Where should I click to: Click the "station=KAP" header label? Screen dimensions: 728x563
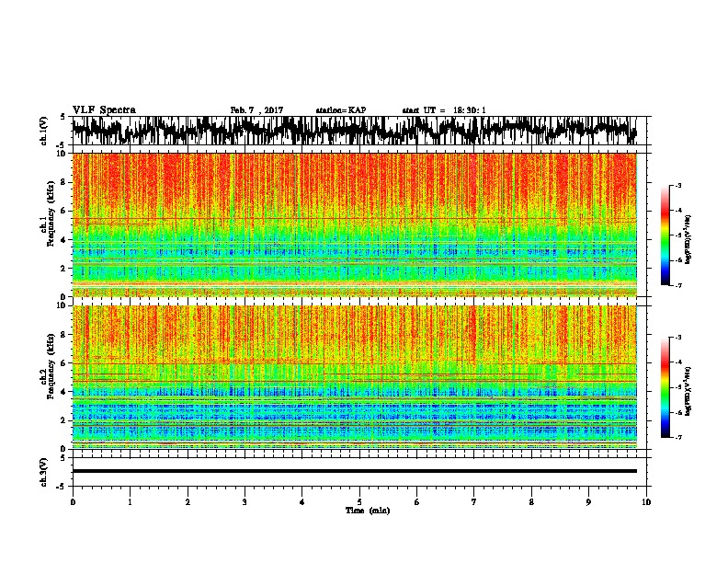tap(341, 110)
